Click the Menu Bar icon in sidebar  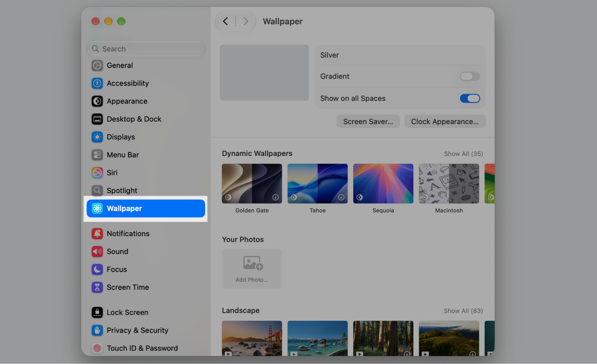[x=97, y=155]
